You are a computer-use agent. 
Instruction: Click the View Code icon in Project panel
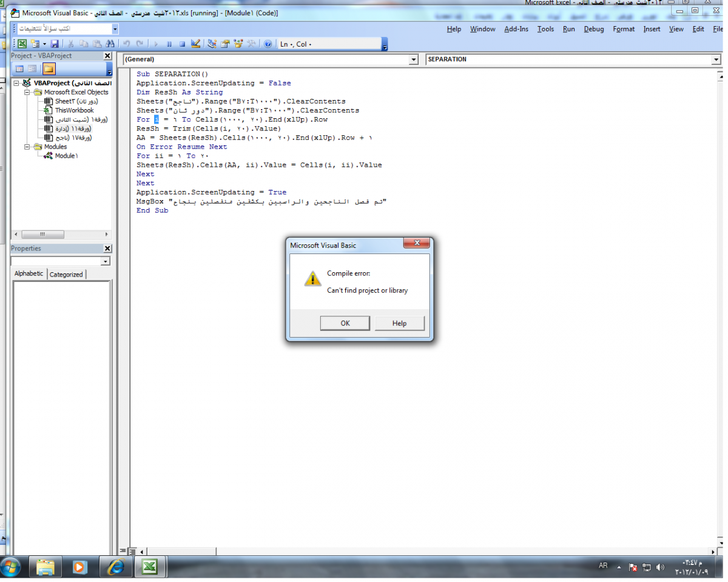click(19, 69)
